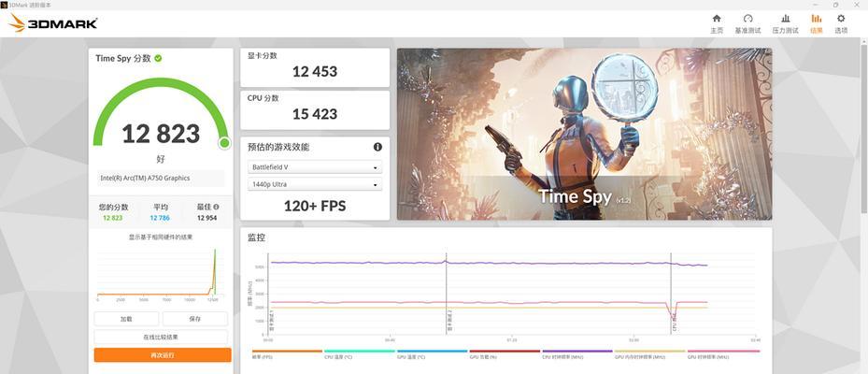Click 在线比较结果 compare online button
The width and height of the screenshot is (868, 374).
tap(161, 337)
